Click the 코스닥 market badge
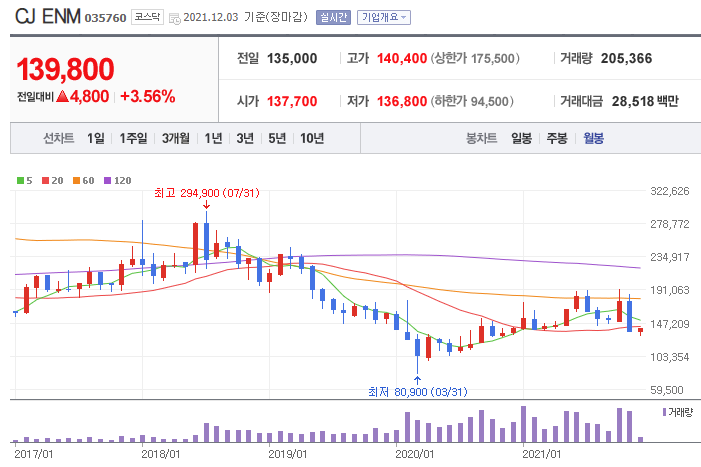The width and height of the screenshot is (701, 467). click(x=147, y=17)
